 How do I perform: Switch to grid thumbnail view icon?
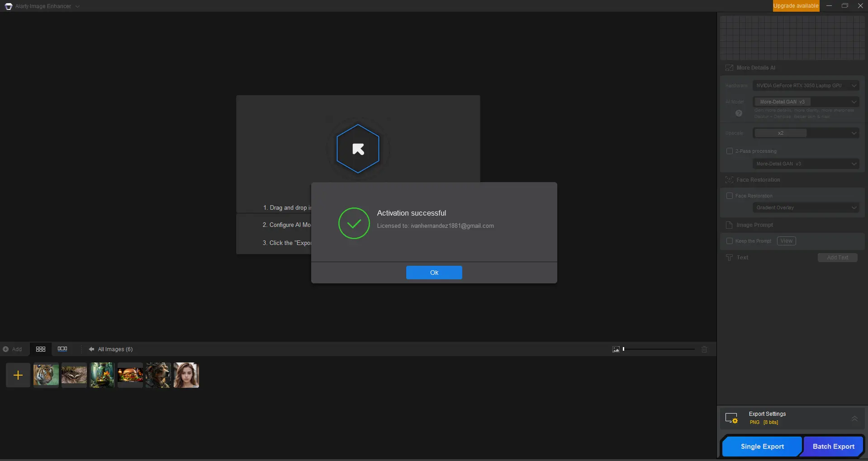coord(41,349)
